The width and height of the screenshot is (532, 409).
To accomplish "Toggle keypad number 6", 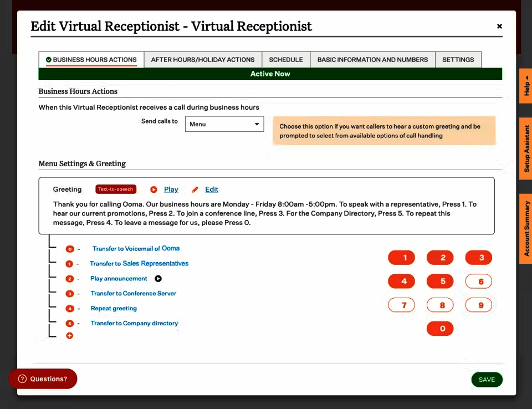I will tap(479, 282).
